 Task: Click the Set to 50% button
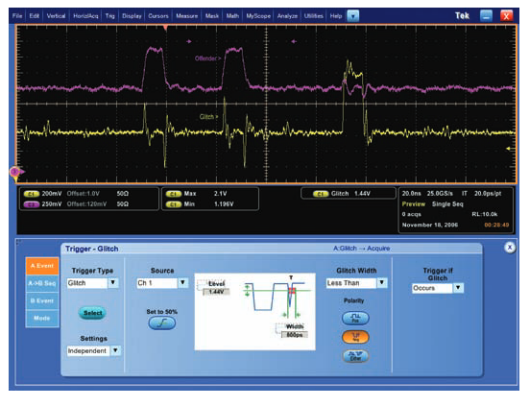162,323
